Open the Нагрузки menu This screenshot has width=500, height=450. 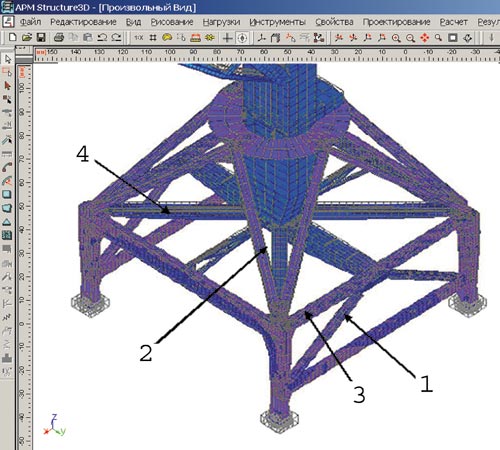click(x=221, y=22)
